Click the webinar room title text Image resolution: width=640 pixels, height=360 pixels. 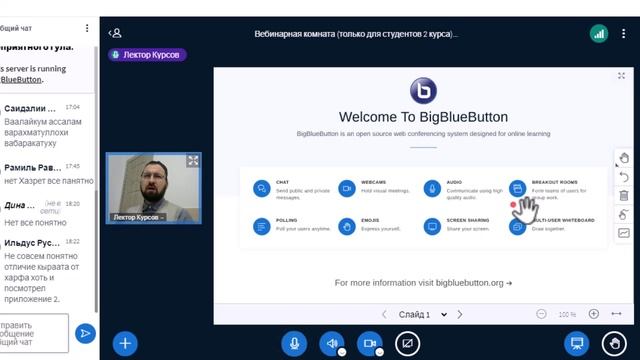pyautogui.click(x=356, y=34)
